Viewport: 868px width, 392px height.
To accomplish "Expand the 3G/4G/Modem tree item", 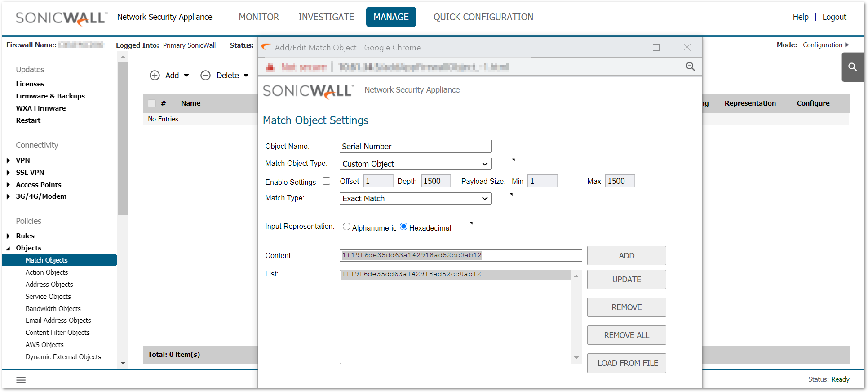I will coord(9,196).
